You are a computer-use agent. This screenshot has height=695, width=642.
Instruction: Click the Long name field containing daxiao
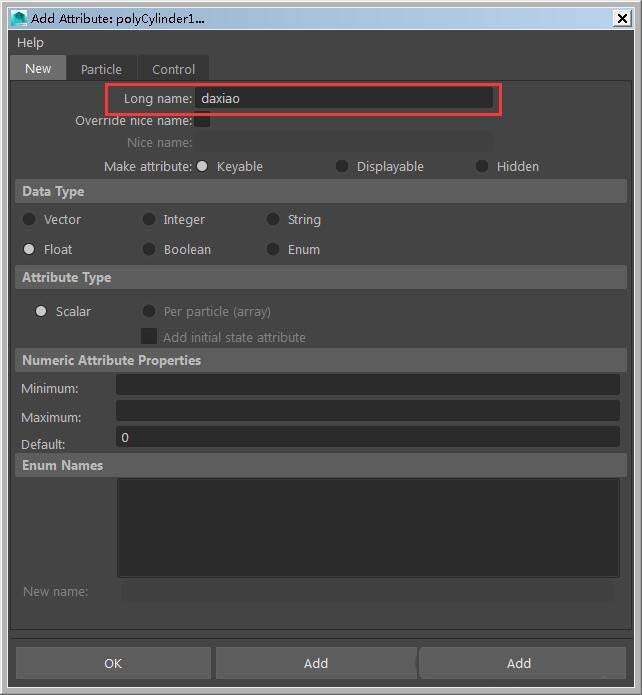tap(344, 98)
